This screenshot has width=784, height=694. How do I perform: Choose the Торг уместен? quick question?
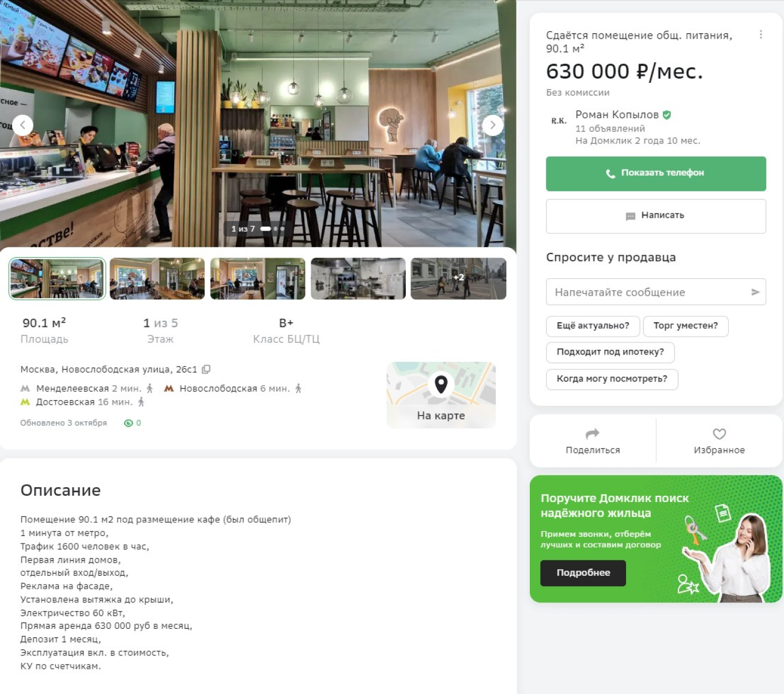pos(686,326)
